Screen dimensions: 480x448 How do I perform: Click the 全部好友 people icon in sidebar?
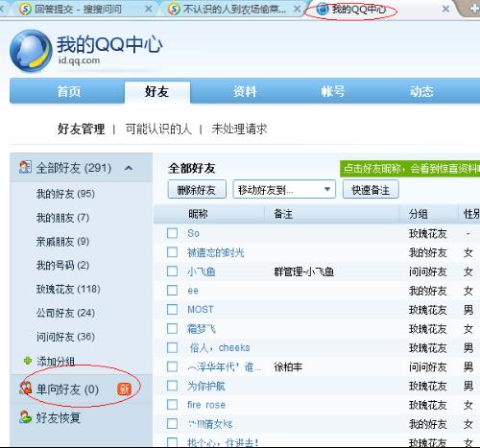point(25,167)
